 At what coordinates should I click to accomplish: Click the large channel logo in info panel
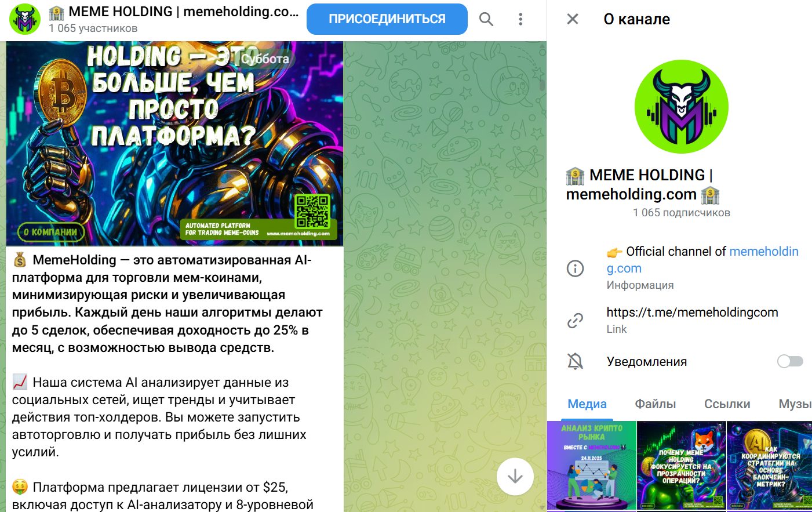click(x=681, y=106)
